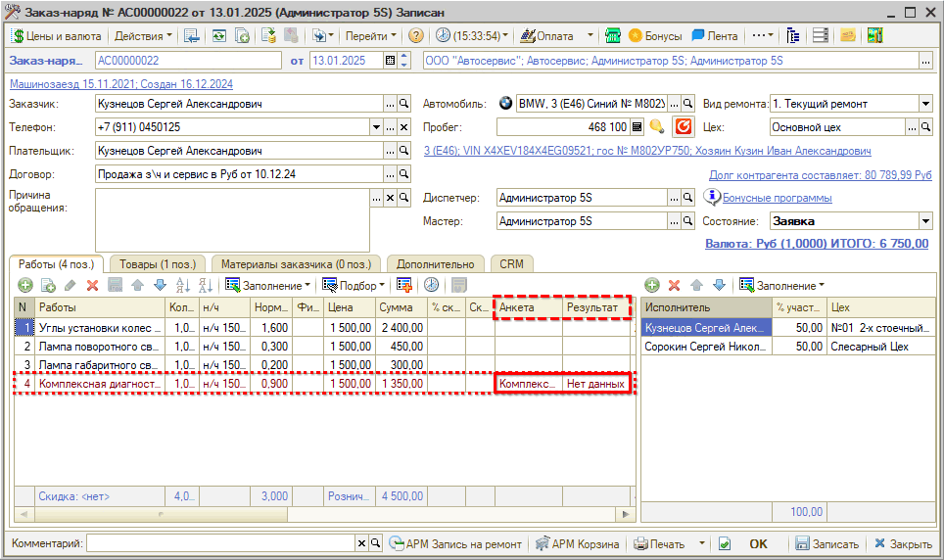This screenshot has width=944, height=560.
Task: Expand the Вид ремонта dropdown
Action: point(925,104)
